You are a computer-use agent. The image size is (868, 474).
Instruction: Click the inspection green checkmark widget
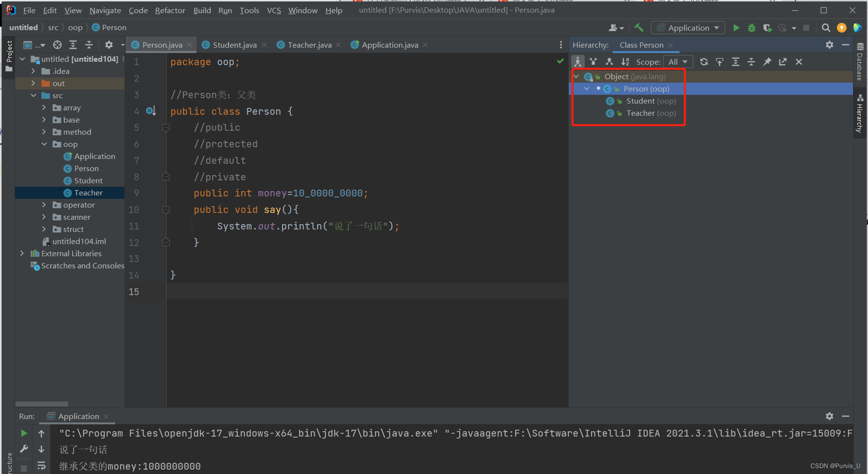tap(561, 61)
